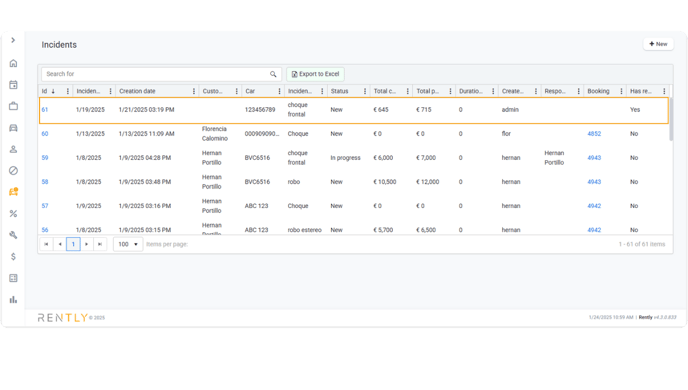Open incident Id 57 link
The height and width of the screenshot is (390, 688).
[45, 206]
